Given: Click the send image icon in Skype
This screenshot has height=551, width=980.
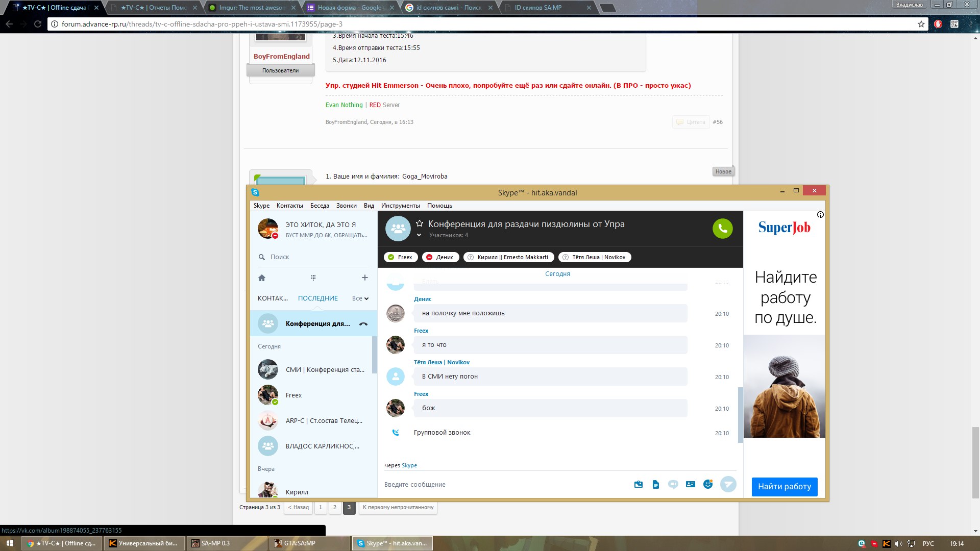Looking at the screenshot, I should 639,484.
